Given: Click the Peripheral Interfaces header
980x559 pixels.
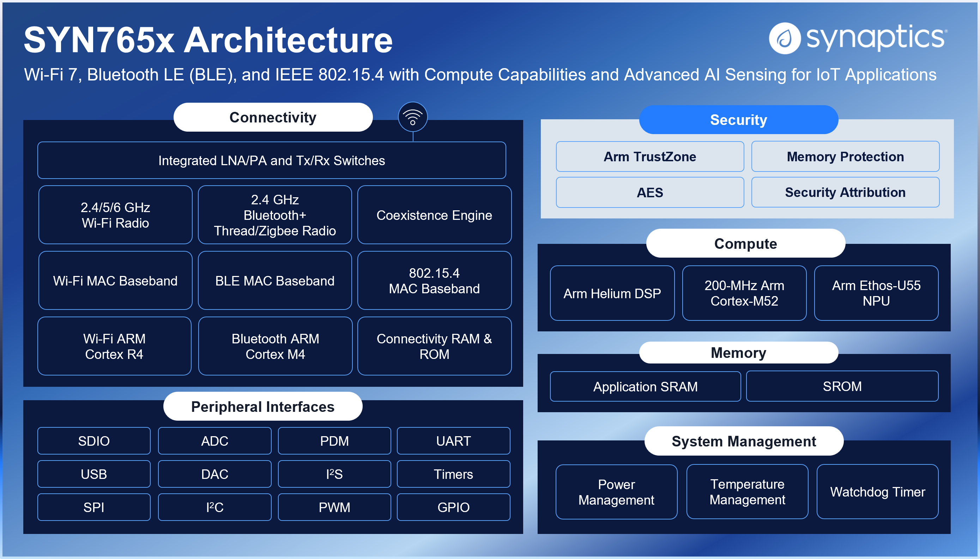Looking at the screenshot, I should pos(262,406).
